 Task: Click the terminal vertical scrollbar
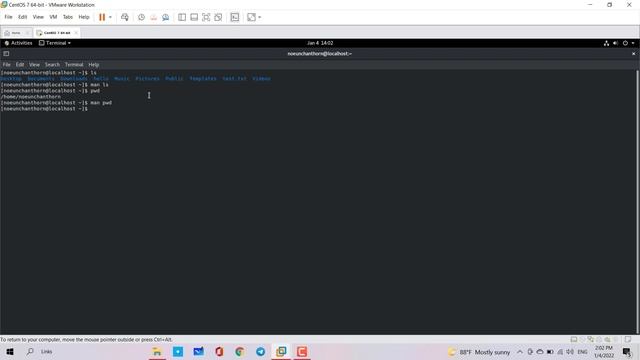pyautogui.click(x=637, y=202)
